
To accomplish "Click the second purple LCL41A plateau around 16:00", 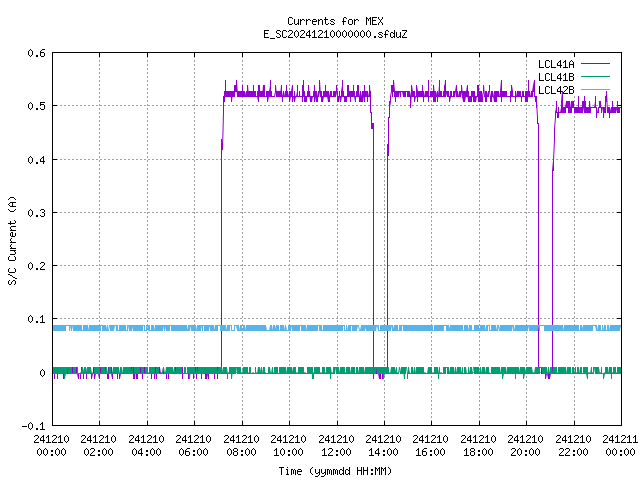I will point(462,94).
